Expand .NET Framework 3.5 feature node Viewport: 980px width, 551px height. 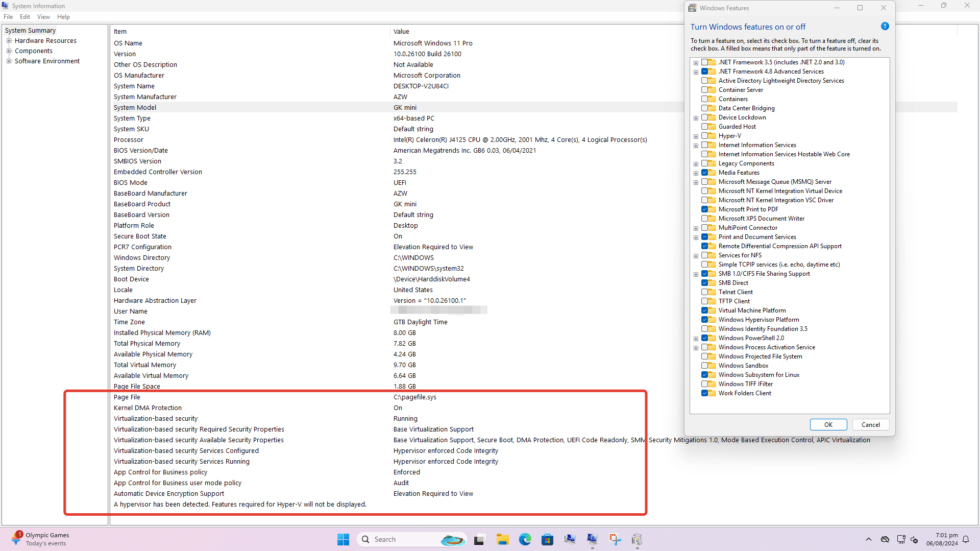click(696, 63)
